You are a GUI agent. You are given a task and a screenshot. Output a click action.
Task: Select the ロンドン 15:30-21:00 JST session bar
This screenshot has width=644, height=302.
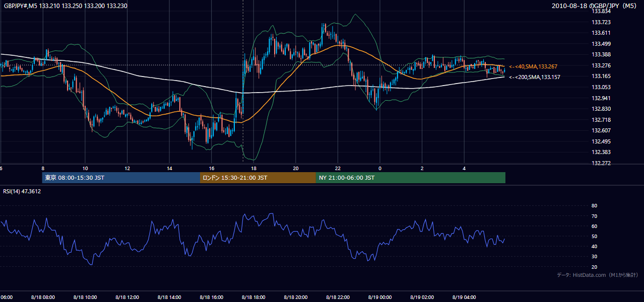click(258, 178)
